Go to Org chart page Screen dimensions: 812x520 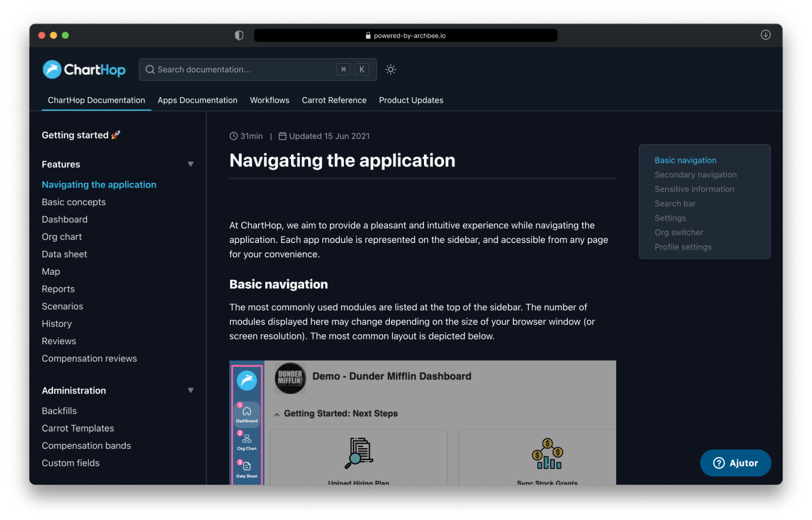coord(62,236)
